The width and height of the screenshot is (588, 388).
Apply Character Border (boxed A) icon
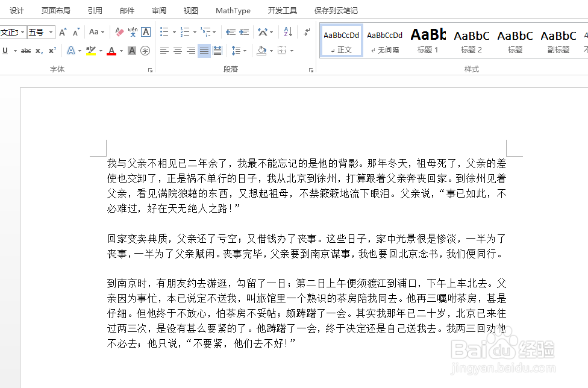coord(146,33)
